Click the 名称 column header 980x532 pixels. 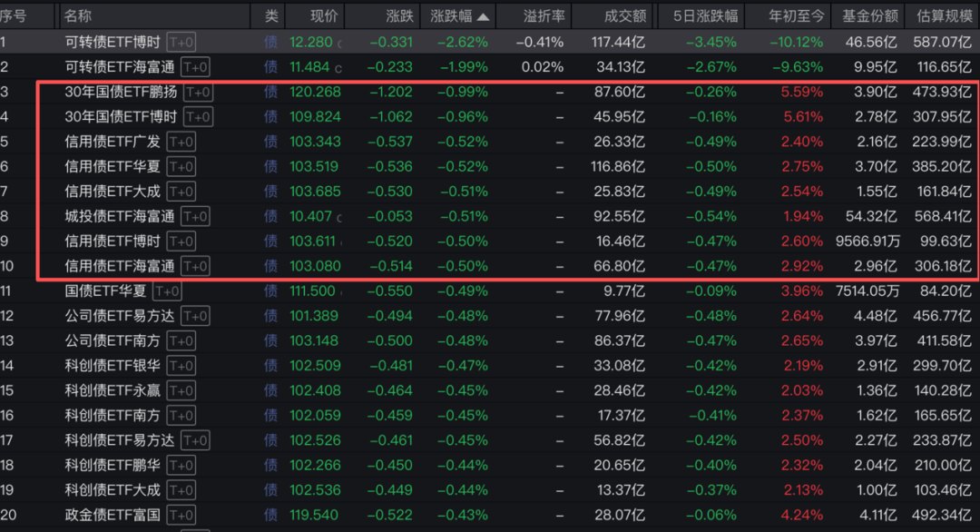[77, 16]
